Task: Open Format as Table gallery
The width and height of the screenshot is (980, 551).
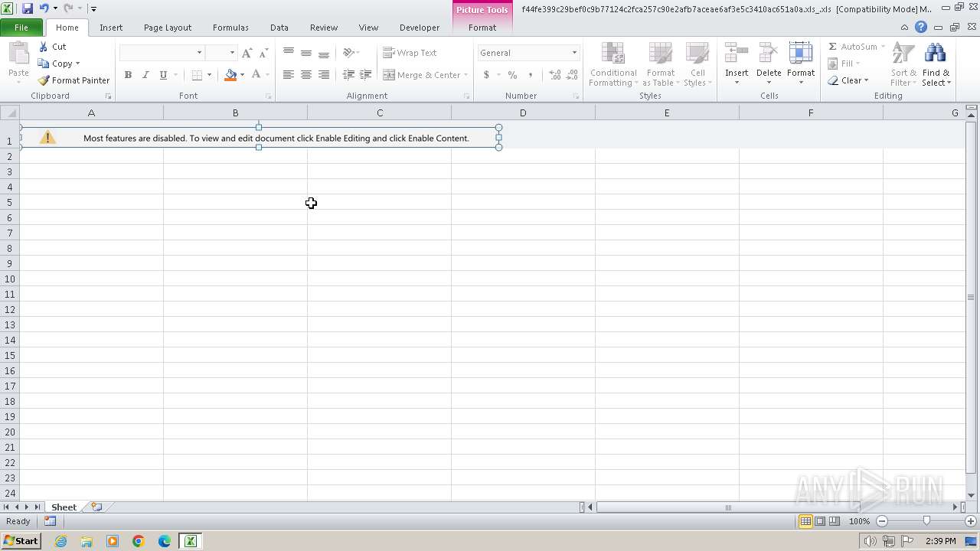Action: (x=660, y=64)
